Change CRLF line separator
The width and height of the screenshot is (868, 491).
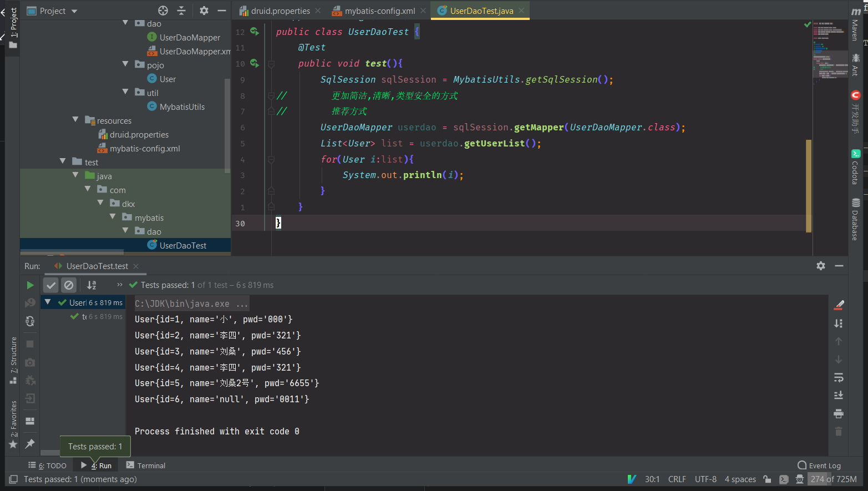677,479
